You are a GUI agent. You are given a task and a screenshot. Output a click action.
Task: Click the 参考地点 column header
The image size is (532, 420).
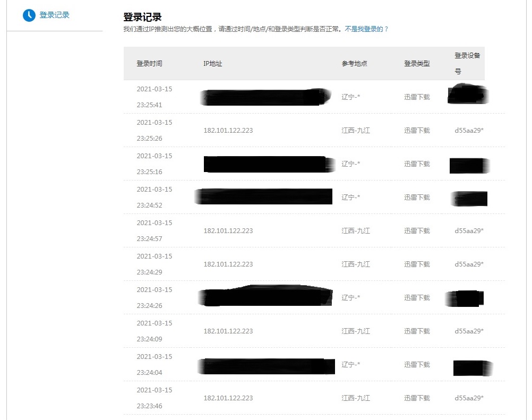354,63
